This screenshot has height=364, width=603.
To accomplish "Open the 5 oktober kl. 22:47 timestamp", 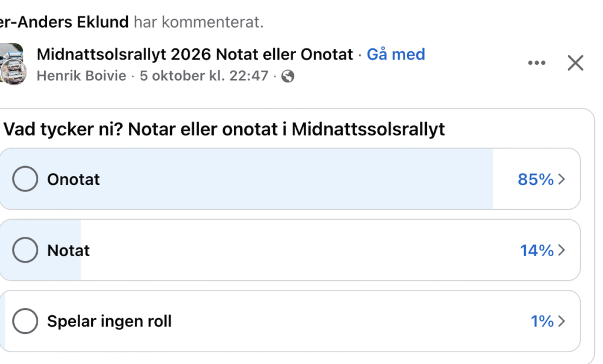I will point(204,76).
